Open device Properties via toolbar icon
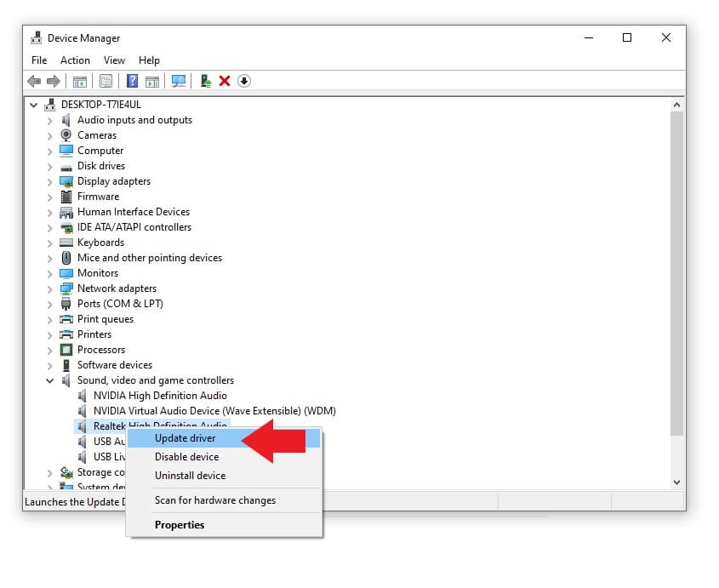719x588 pixels. [x=104, y=81]
